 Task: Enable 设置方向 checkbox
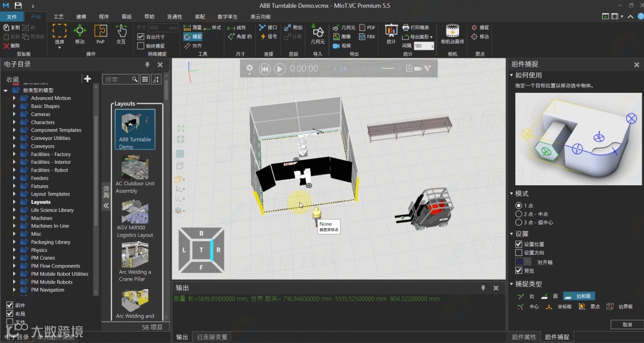519,253
